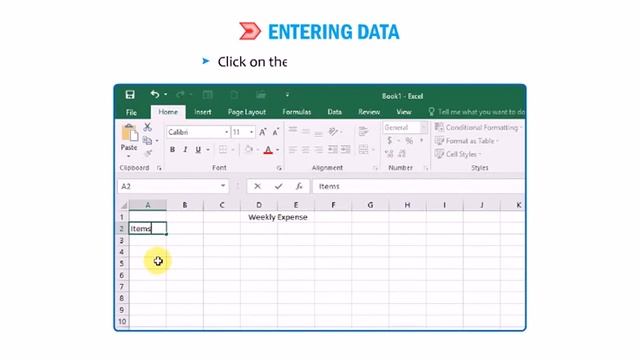This screenshot has height=360, width=640.
Task: Click the Tell me what you want search
Action: (476, 112)
